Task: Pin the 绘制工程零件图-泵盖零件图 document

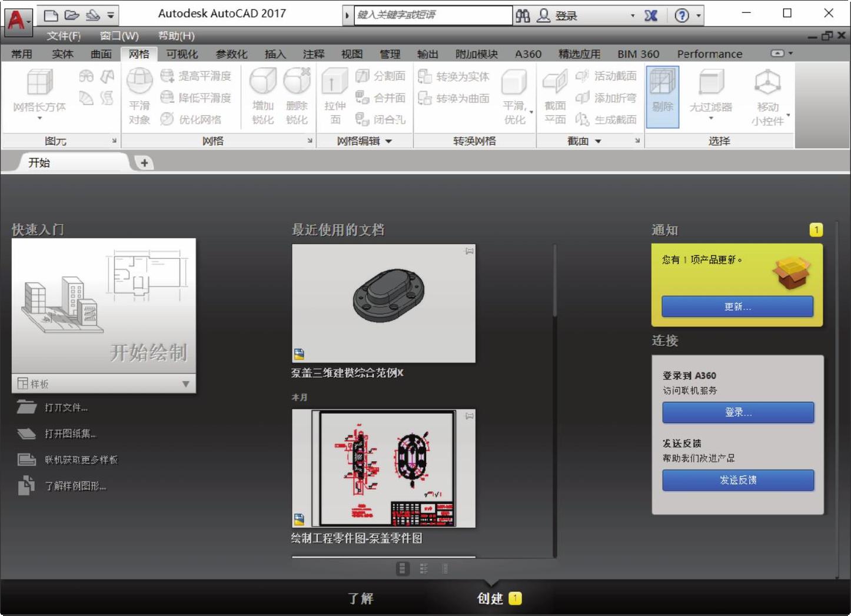Action: pos(469,416)
